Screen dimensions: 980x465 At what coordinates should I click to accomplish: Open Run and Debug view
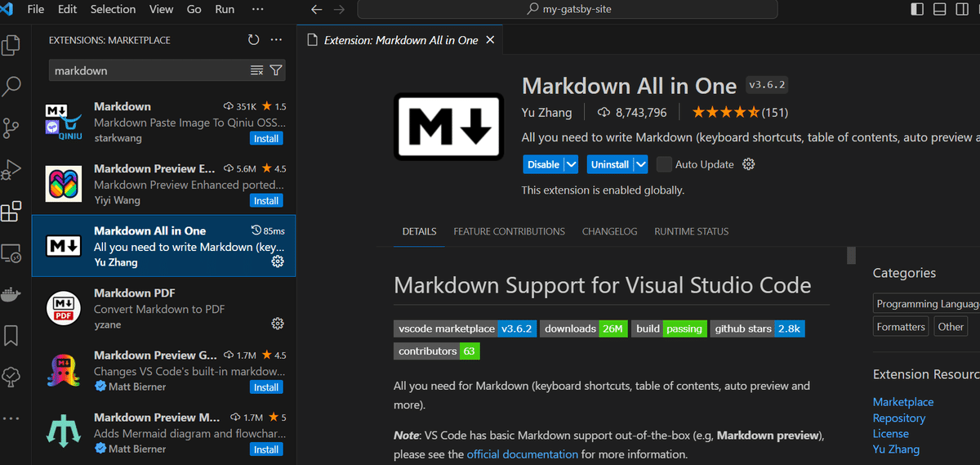coord(11,170)
